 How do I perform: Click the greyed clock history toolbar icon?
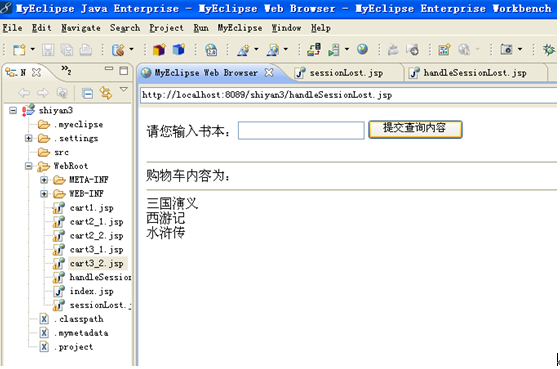point(412,50)
